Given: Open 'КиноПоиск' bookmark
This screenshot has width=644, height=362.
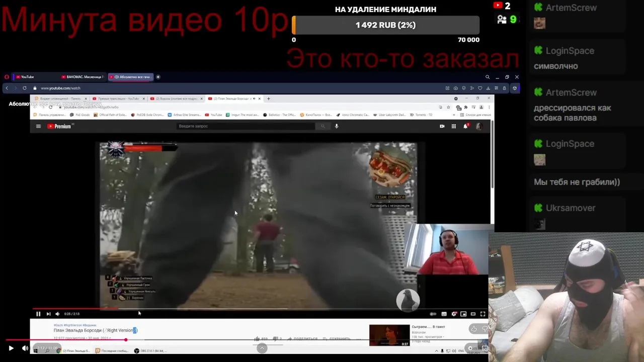Looking at the screenshot, I should [x=315, y=115].
